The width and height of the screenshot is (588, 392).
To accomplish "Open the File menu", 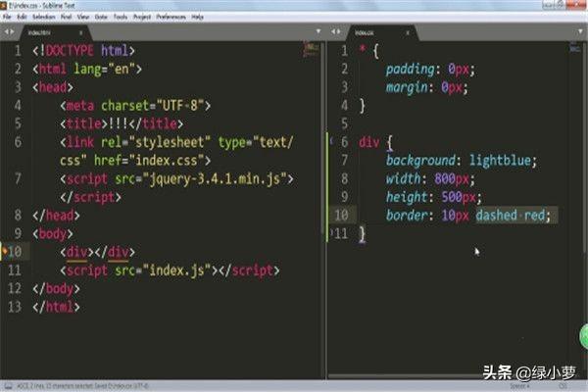I will coord(7,18).
